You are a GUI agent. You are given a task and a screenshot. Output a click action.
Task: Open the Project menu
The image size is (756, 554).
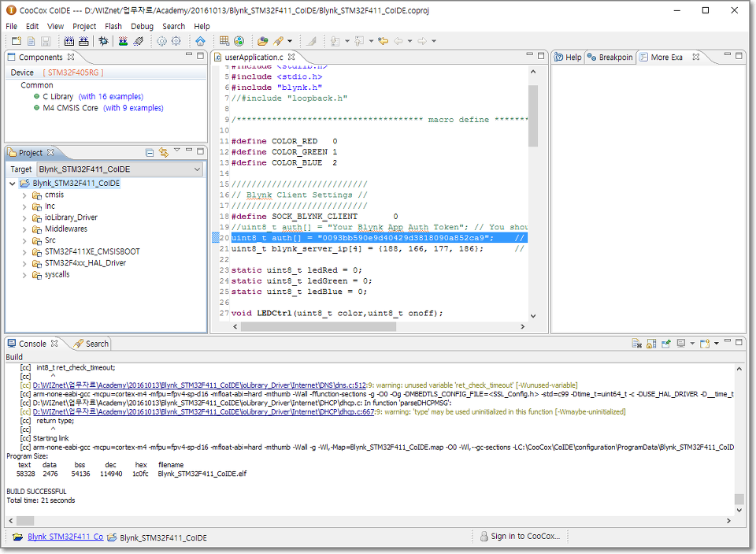[84, 26]
